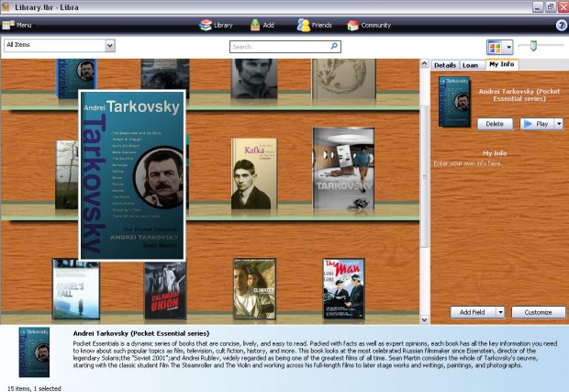
Task: Open the help question mark icon
Action: point(562,25)
